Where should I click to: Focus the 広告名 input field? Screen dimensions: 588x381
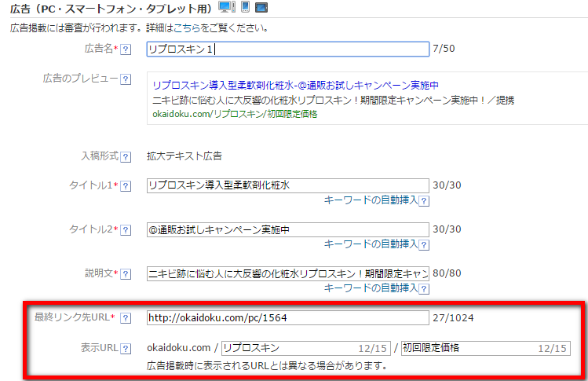pos(287,49)
